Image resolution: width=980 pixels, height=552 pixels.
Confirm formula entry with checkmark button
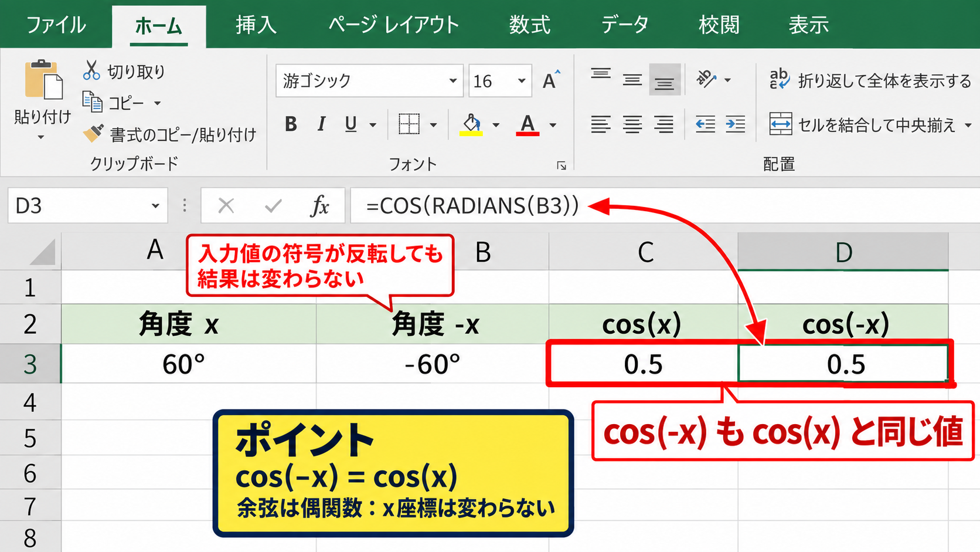273,205
